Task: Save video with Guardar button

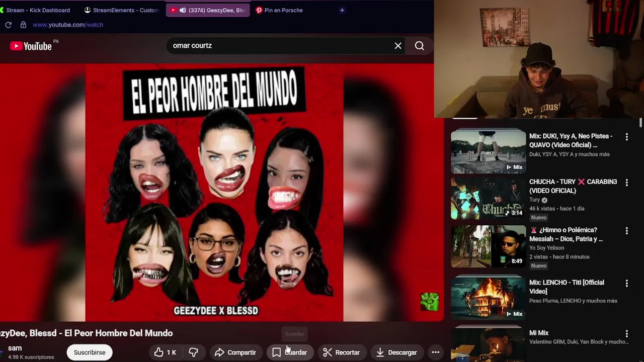Action: click(290, 352)
